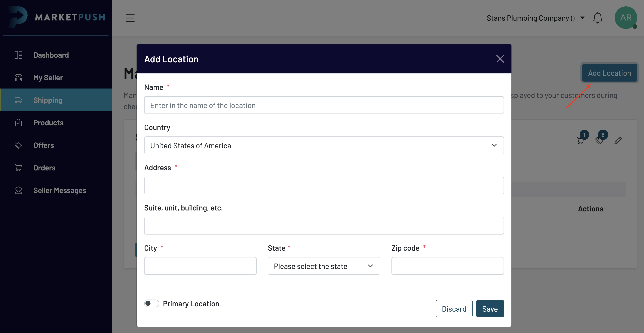Viewport: 644px width, 333px height.
Task: Open the Stans Plumbing Company dropdown
Action: coord(535,18)
